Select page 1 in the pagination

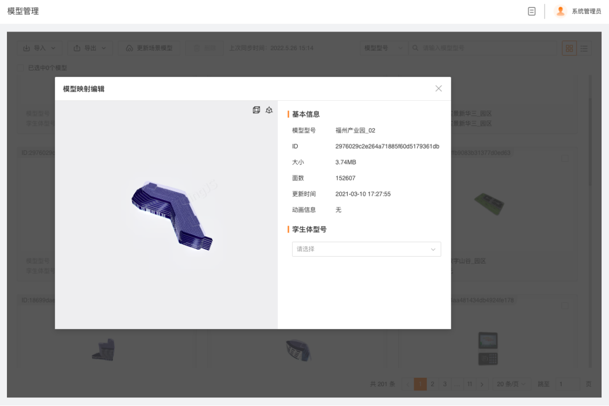click(420, 384)
